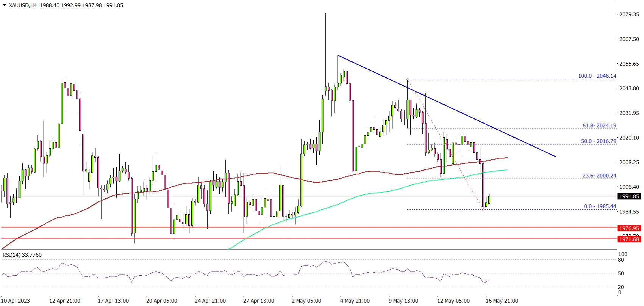Select the upper red horizontal support line

coord(303,227)
